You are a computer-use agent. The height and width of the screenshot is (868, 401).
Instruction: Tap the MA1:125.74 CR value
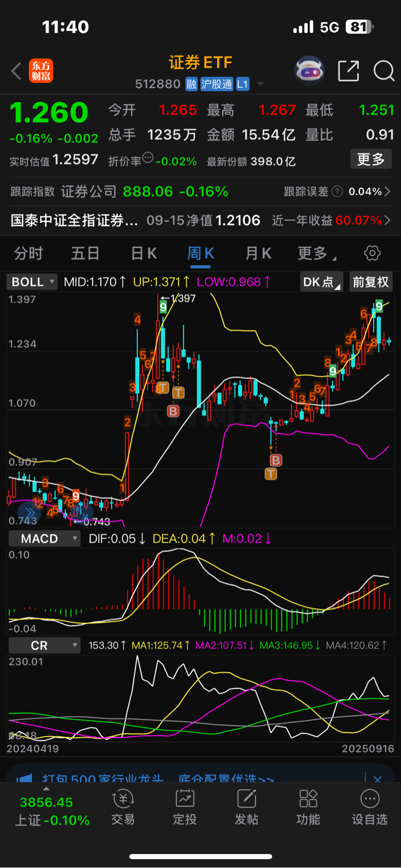(161, 646)
